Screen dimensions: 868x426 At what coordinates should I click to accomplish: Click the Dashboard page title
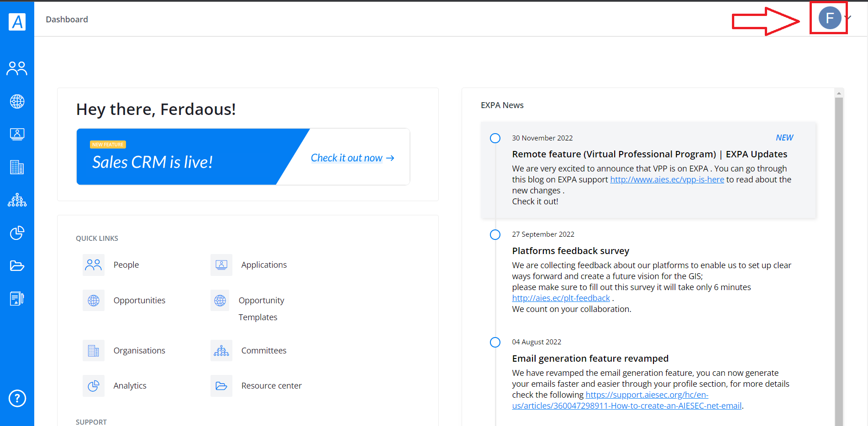click(x=67, y=19)
